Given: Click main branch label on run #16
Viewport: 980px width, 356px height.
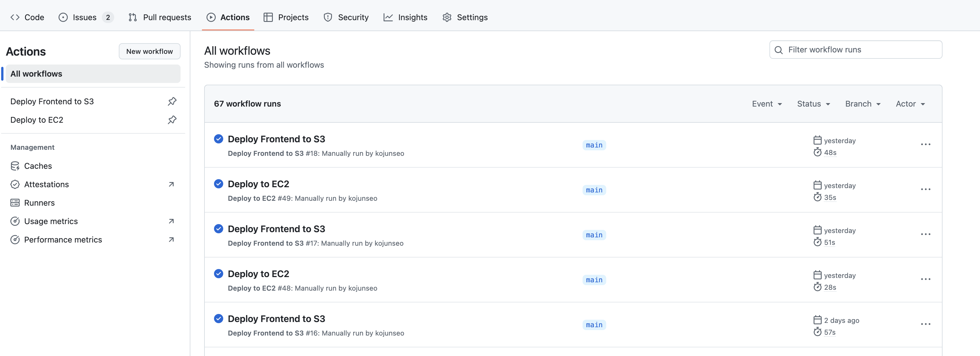Looking at the screenshot, I should click(594, 325).
